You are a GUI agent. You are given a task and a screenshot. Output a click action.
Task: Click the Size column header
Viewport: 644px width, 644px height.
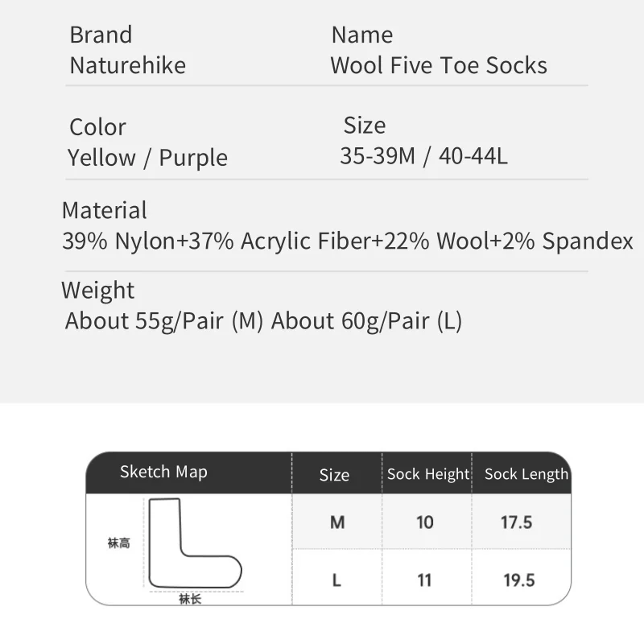(x=334, y=475)
